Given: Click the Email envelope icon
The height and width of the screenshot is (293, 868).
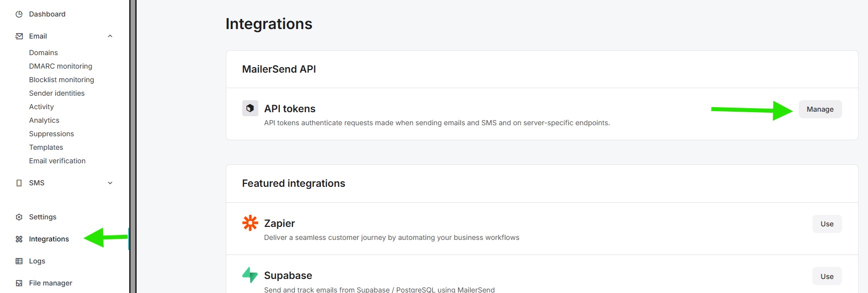Looking at the screenshot, I should tap(19, 36).
